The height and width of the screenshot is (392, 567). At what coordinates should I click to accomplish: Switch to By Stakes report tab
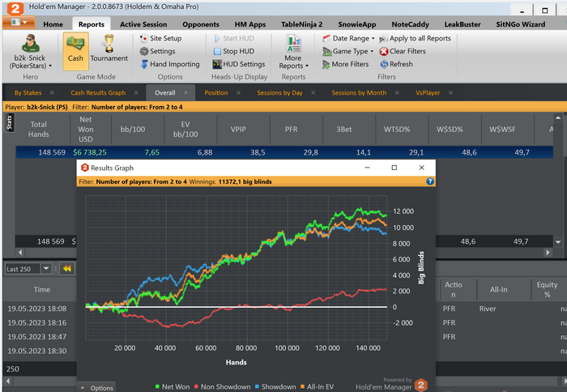tap(28, 93)
